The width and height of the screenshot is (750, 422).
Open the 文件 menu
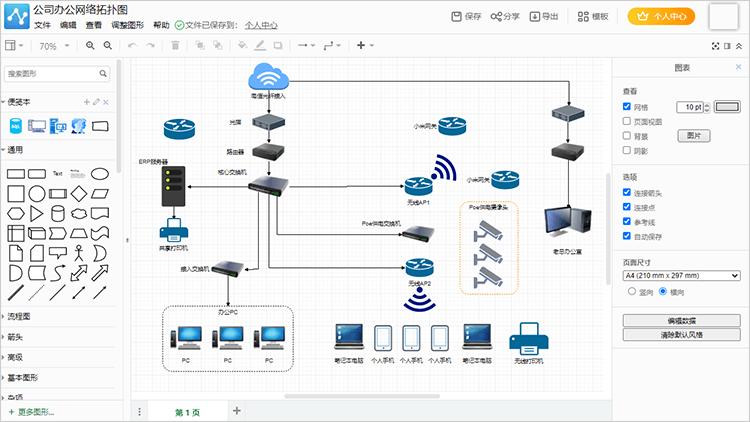42,25
